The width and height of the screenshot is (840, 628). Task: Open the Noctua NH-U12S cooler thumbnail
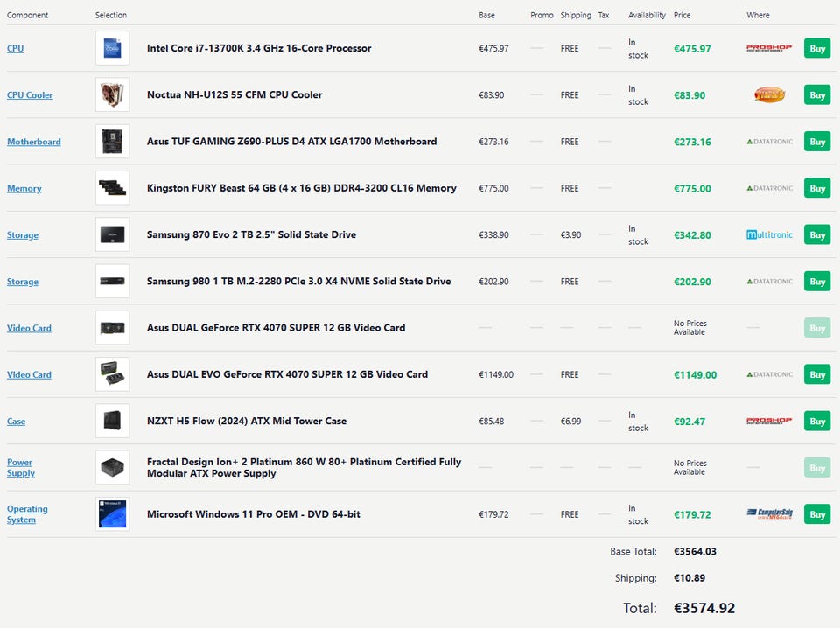(x=113, y=94)
